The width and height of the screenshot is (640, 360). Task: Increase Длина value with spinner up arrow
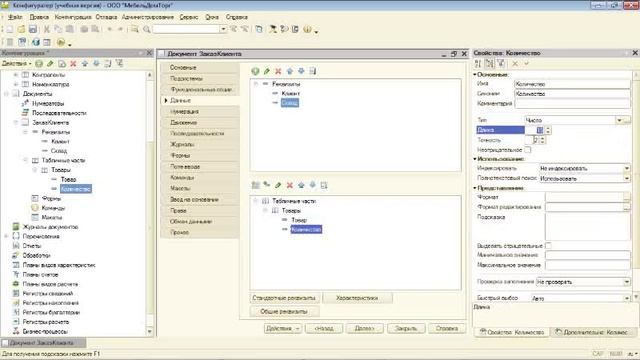[x=548, y=128]
